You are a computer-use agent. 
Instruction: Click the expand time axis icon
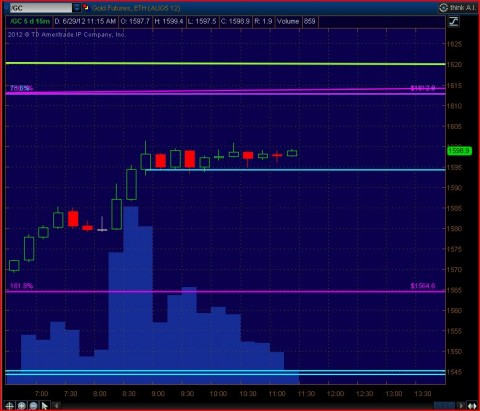[472, 406]
